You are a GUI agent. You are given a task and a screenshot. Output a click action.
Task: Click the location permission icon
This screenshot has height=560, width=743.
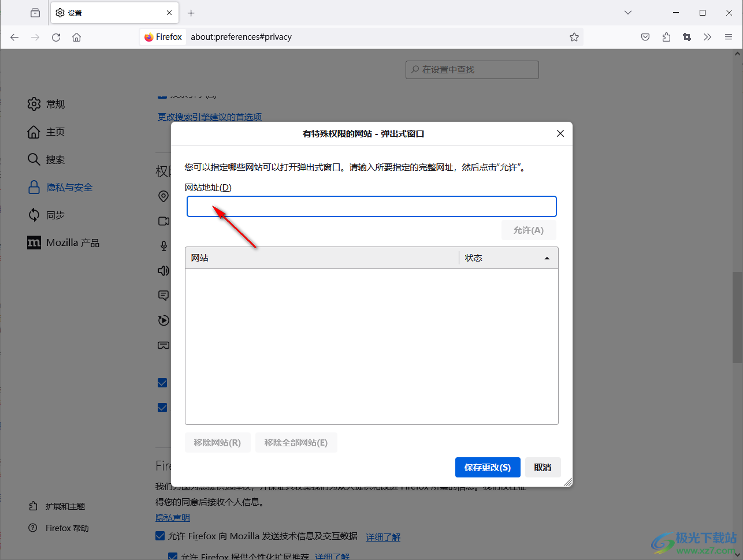pos(164,196)
